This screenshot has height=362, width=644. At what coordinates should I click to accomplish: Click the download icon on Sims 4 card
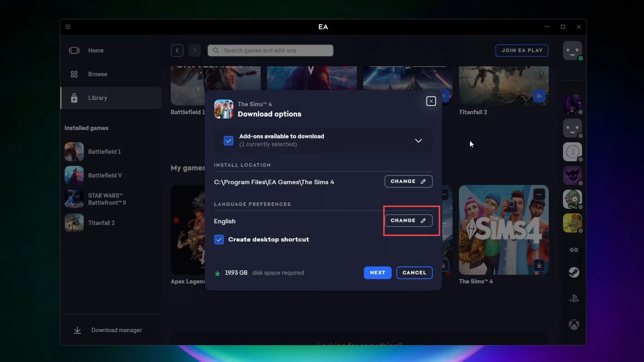click(539, 265)
